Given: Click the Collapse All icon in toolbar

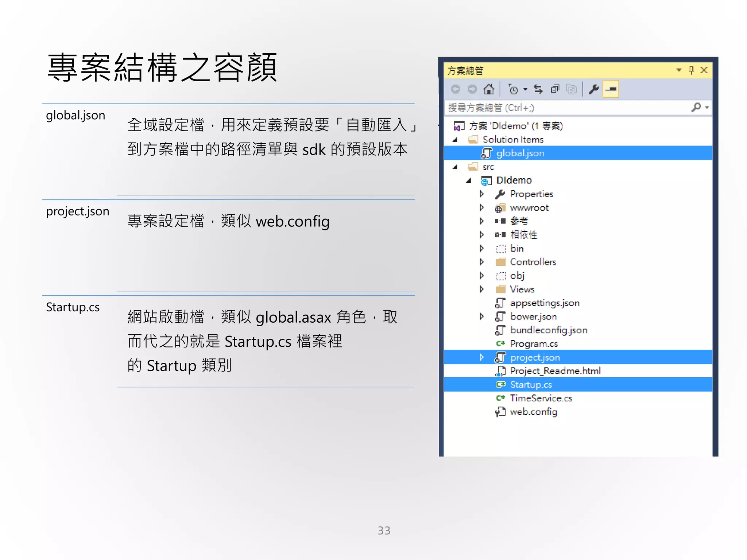Looking at the screenshot, I should coord(555,89).
